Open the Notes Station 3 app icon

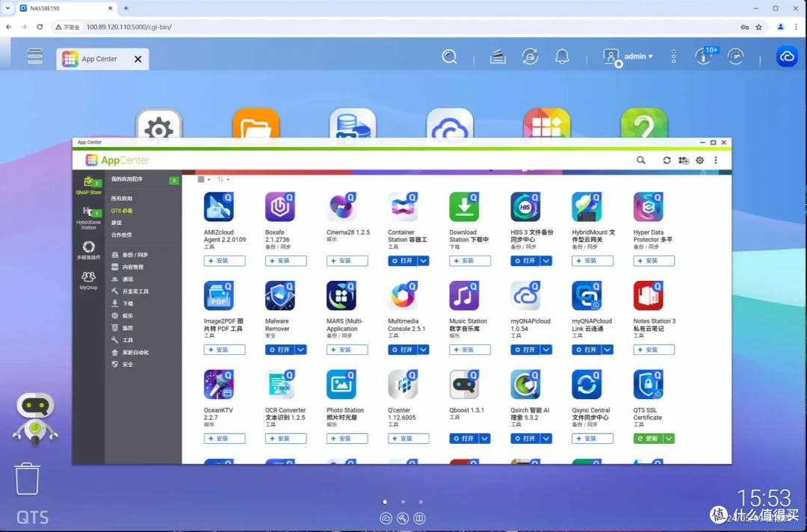click(x=648, y=296)
